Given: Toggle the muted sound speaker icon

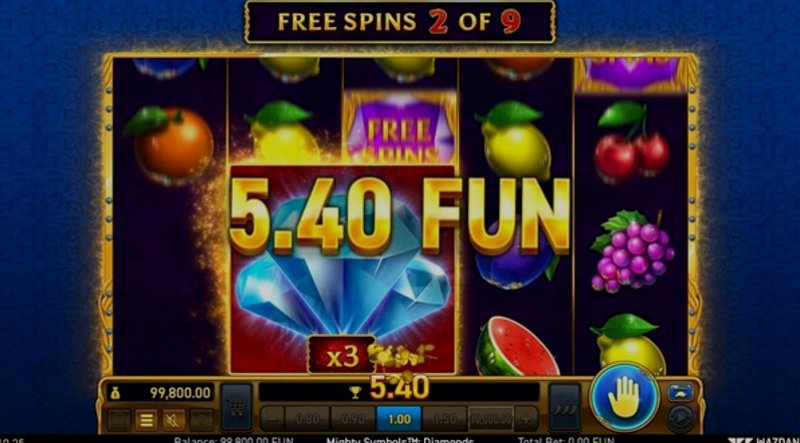Looking at the screenshot, I should [x=173, y=420].
